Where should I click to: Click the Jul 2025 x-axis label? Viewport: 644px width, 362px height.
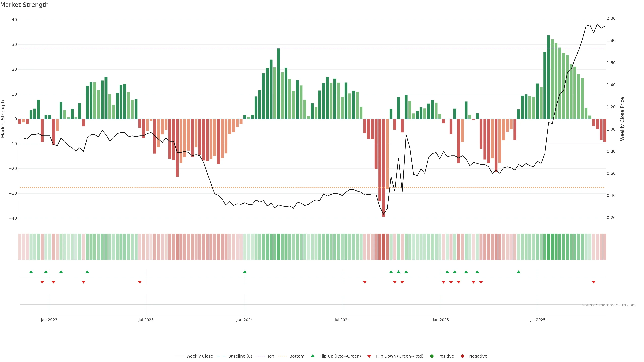538,320
